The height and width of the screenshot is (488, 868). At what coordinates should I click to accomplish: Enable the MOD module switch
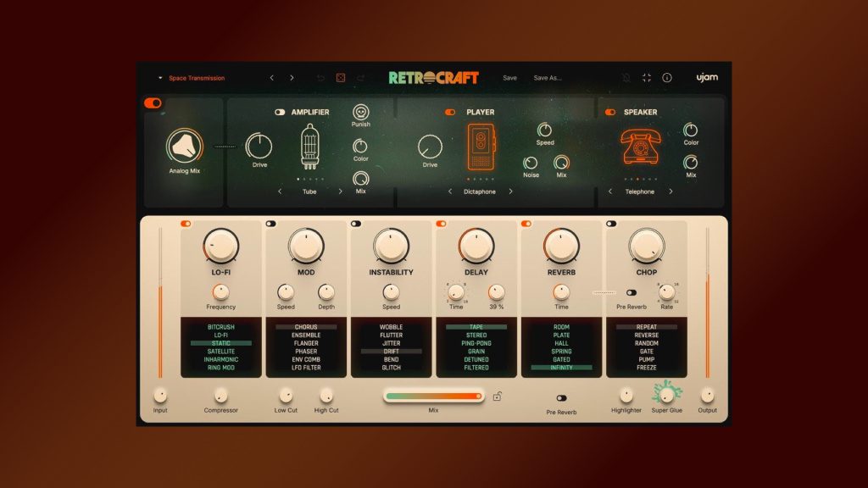[270, 224]
